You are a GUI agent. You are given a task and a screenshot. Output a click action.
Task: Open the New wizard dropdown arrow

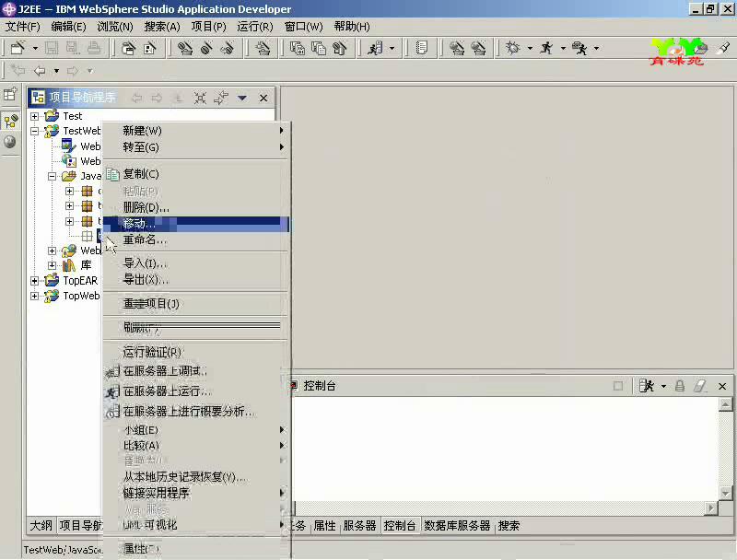click(35, 48)
